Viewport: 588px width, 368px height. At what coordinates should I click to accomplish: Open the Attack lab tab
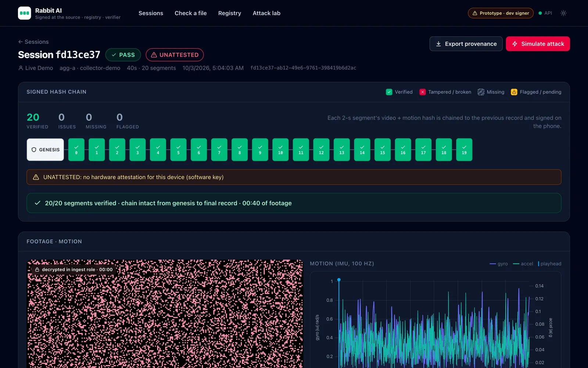tap(266, 13)
